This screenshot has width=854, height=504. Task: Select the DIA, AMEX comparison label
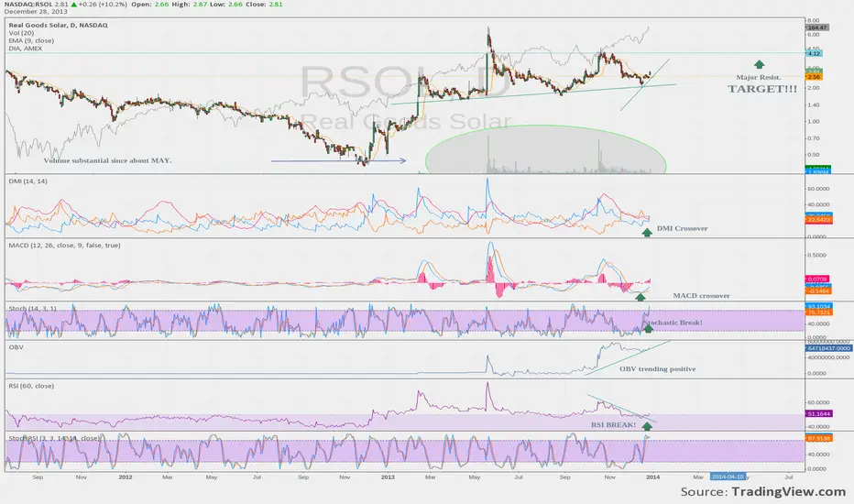[x=25, y=48]
